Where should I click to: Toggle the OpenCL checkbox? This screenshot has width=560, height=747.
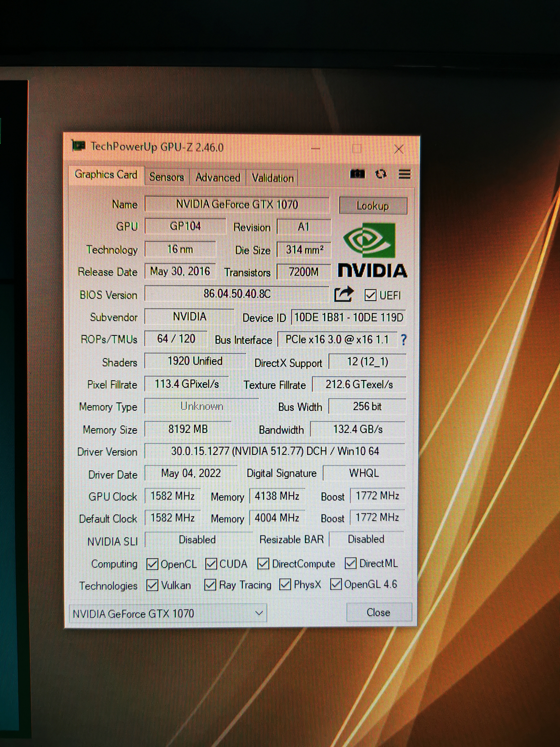(152, 564)
